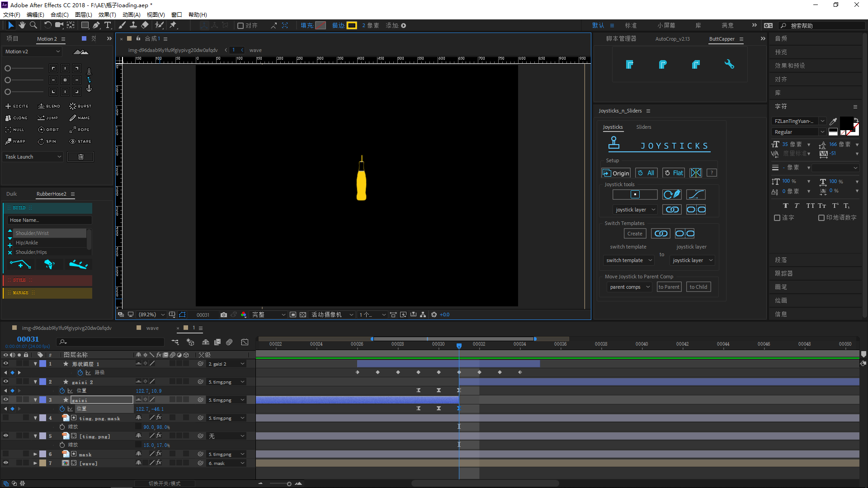Click the snapshot camera icon in viewer

[223, 314]
